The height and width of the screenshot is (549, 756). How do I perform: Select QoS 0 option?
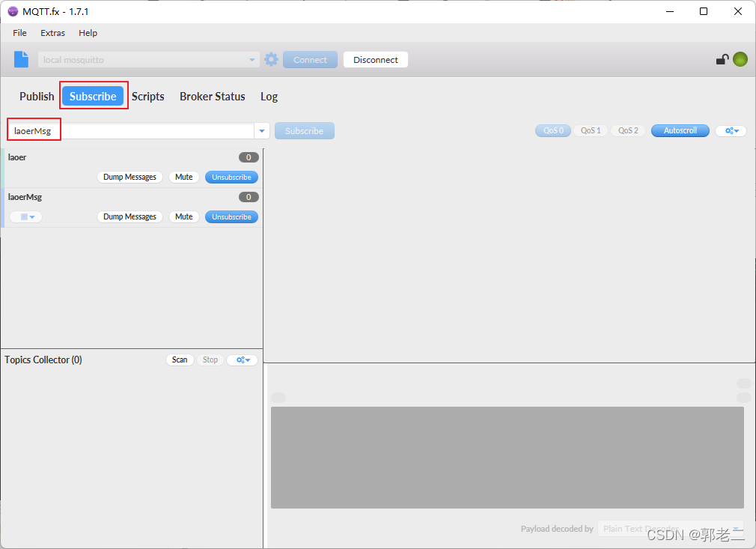coord(553,131)
